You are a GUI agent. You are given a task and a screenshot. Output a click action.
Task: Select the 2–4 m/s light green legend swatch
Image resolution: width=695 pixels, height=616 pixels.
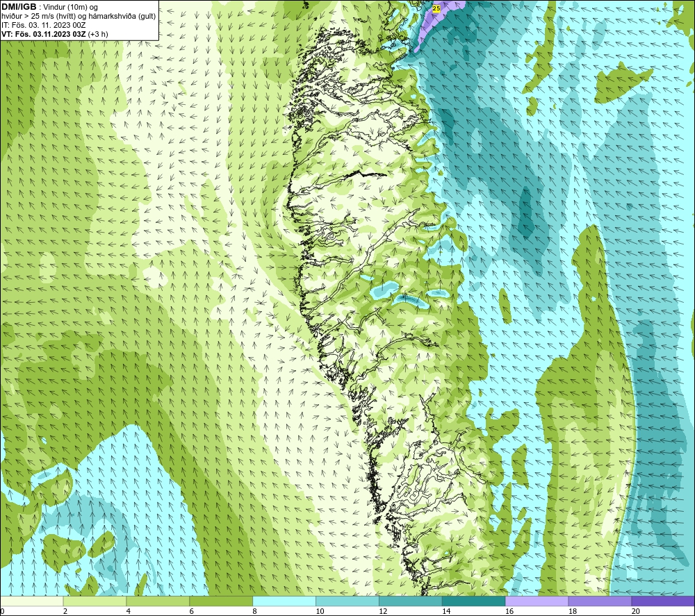click(x=95, y=601)
